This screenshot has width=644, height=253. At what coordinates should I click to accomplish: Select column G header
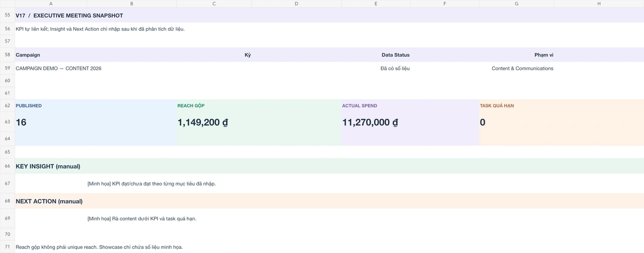tap(517, 4)
